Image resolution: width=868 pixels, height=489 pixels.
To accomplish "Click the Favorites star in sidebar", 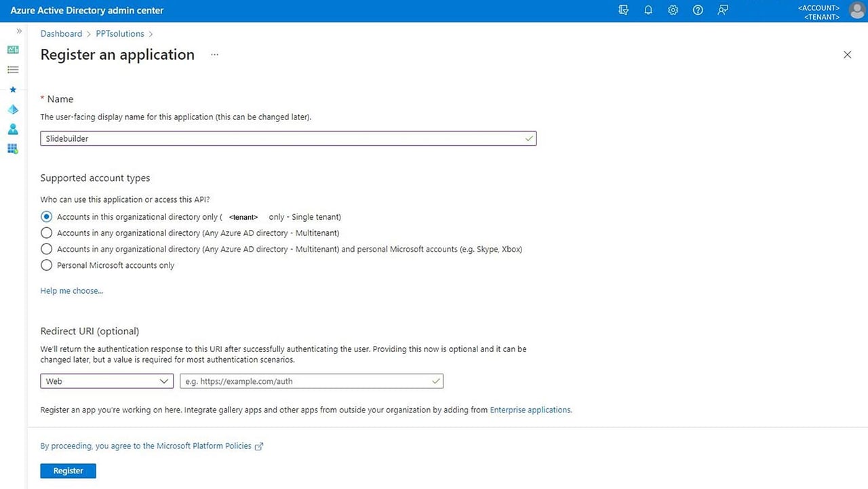I will tap(13, 90).
